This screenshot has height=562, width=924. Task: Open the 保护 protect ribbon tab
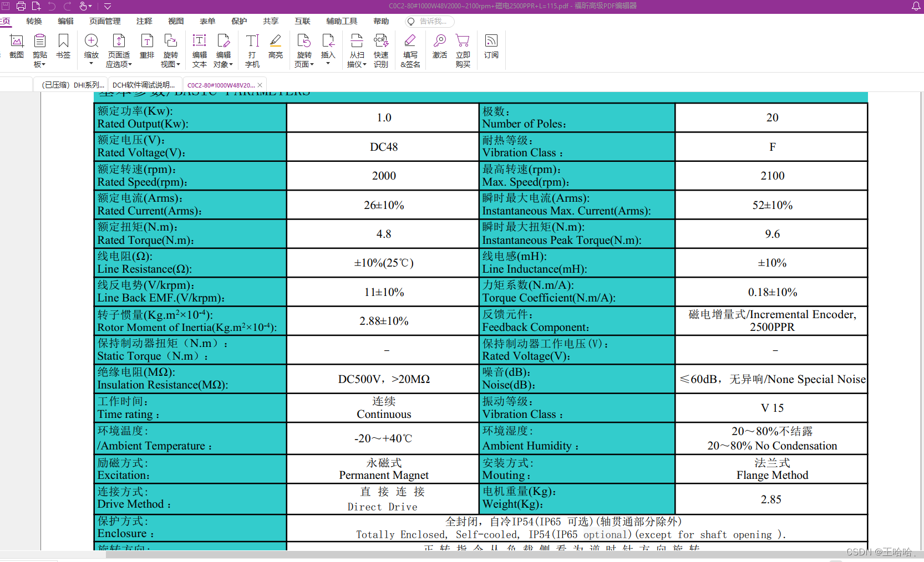[239, 21]
